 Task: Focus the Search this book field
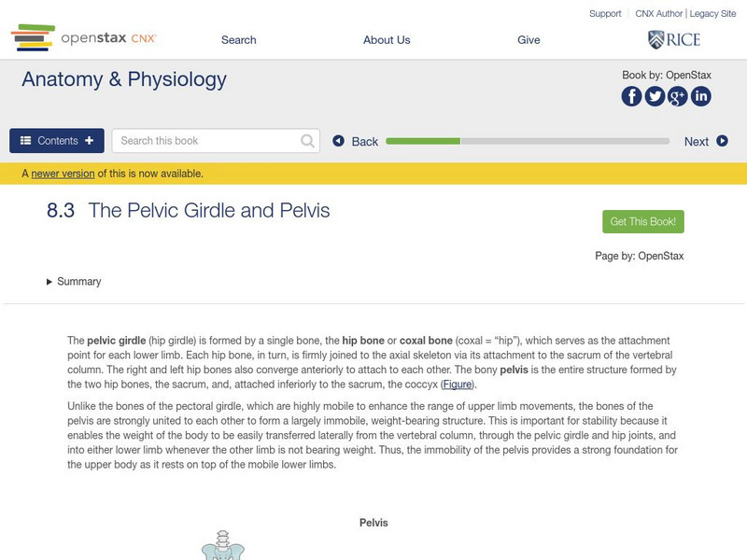tap(207, 141)
